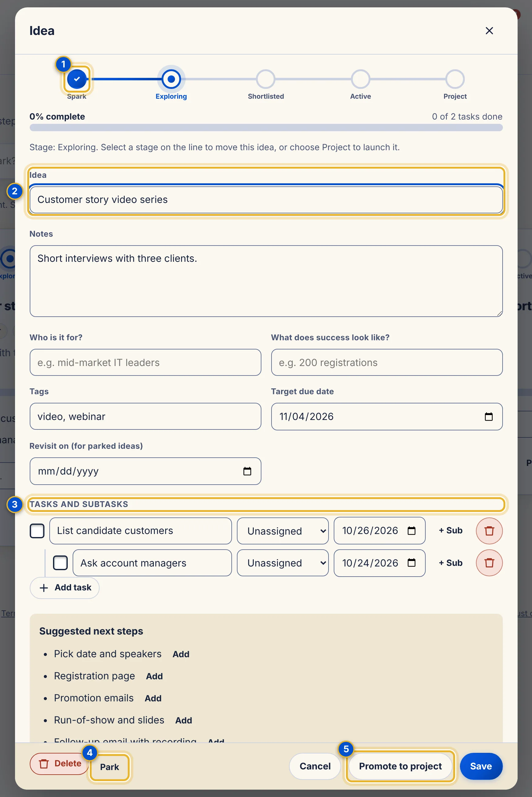
Task: Move idea to the Active stage
Action: [360, 79]
